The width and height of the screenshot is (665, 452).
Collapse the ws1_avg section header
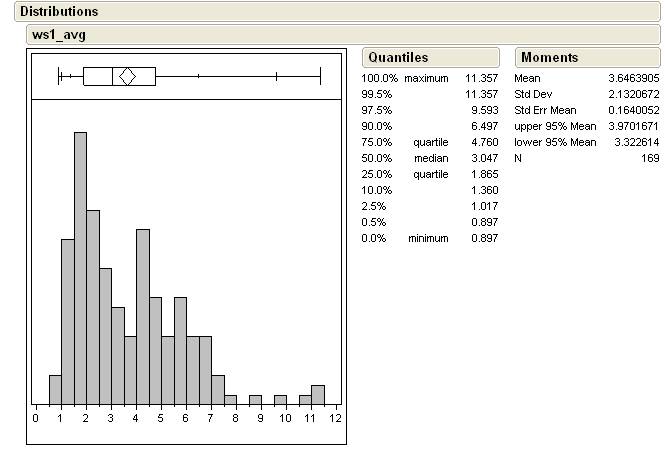56,34
